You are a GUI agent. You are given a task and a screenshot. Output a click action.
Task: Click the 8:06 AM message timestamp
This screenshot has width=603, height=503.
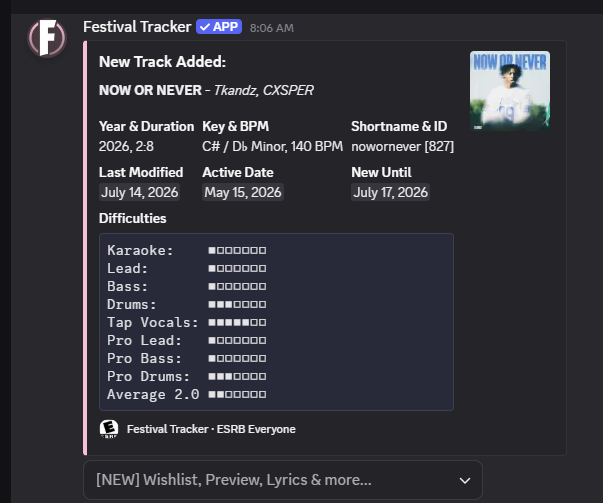click(x=272, y=28)
